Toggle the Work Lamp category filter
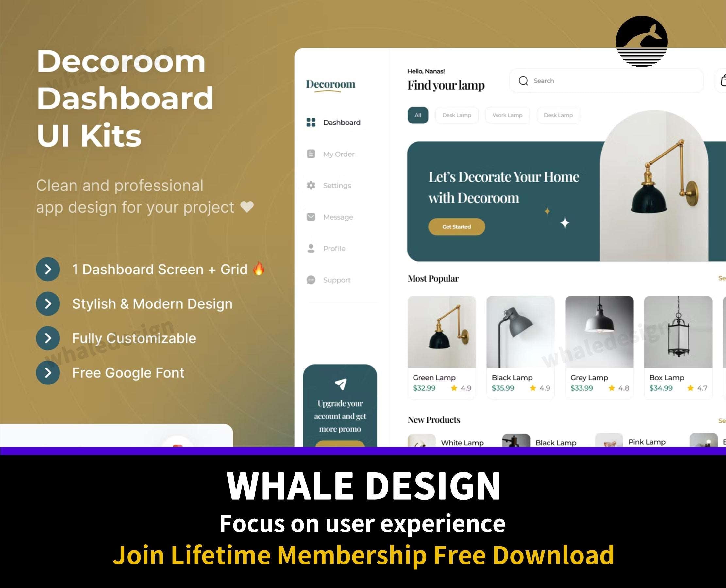Screen dimensions: 726x588 (506, 115)
